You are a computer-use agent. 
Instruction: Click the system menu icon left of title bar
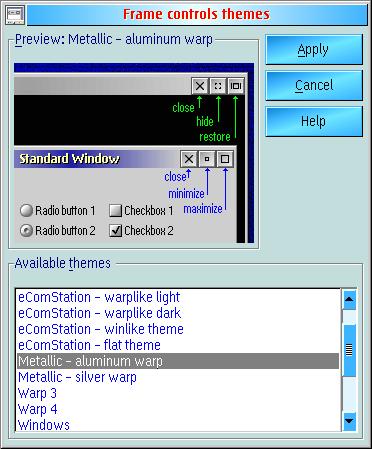(x=15, y=15)
